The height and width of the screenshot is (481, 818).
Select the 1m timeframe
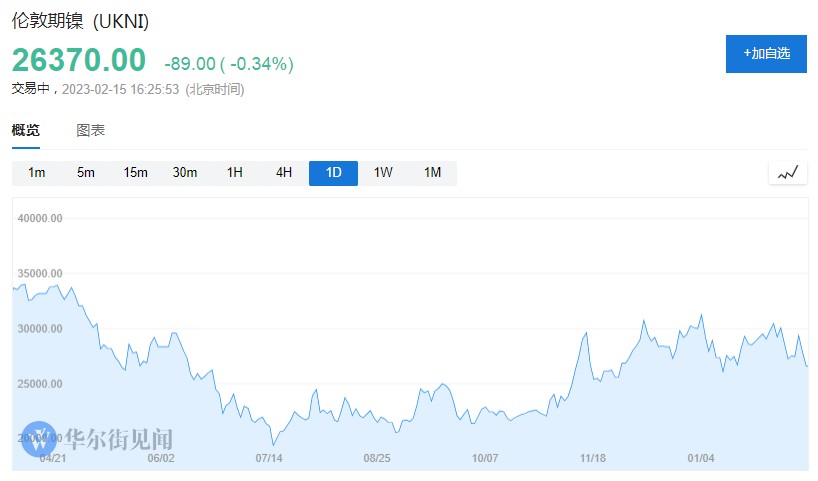coord(37,173)
